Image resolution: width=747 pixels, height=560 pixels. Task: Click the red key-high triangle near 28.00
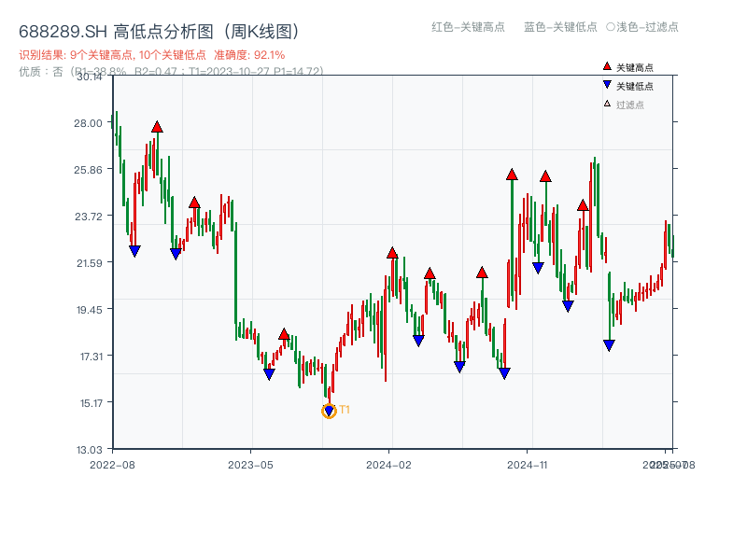click(x=157, y=127)
